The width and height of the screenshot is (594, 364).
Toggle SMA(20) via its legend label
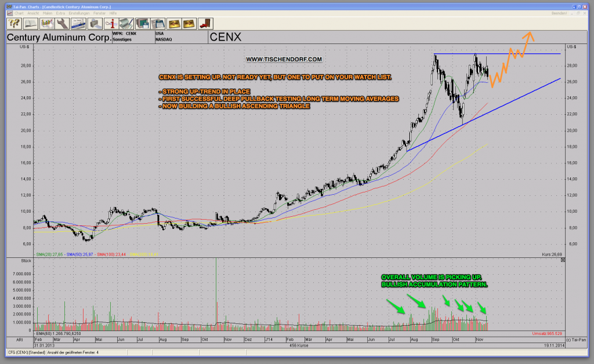click(48, 254)
